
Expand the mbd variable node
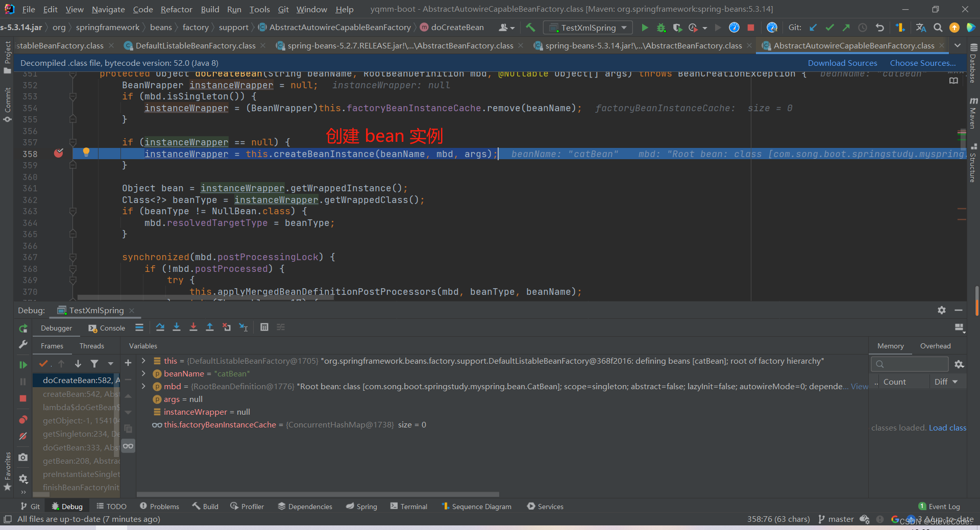click(143, 386)
